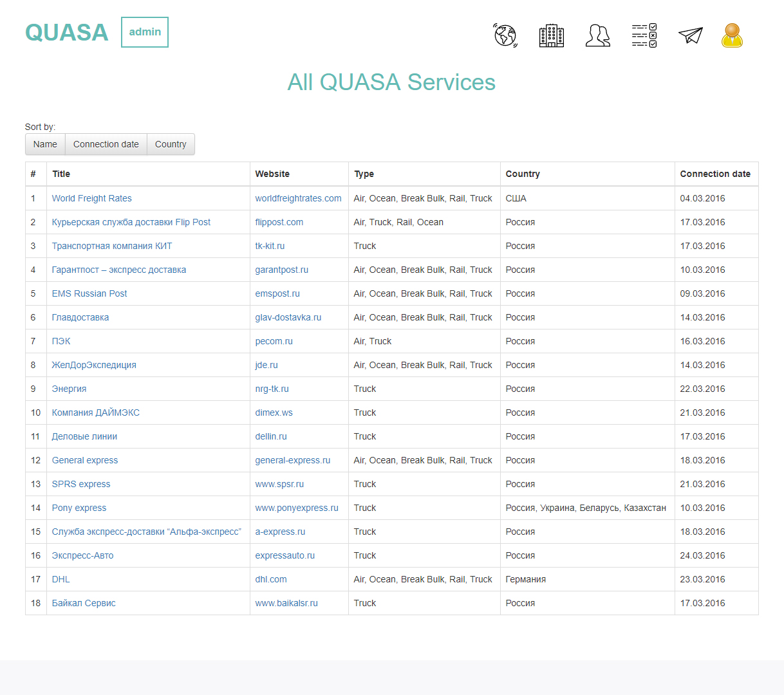Click the globe icon in header
784x695 pixels.
point(505,35)
